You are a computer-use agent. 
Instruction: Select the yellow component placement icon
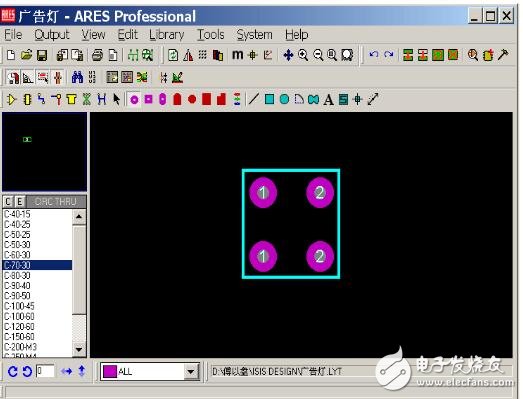27,99
